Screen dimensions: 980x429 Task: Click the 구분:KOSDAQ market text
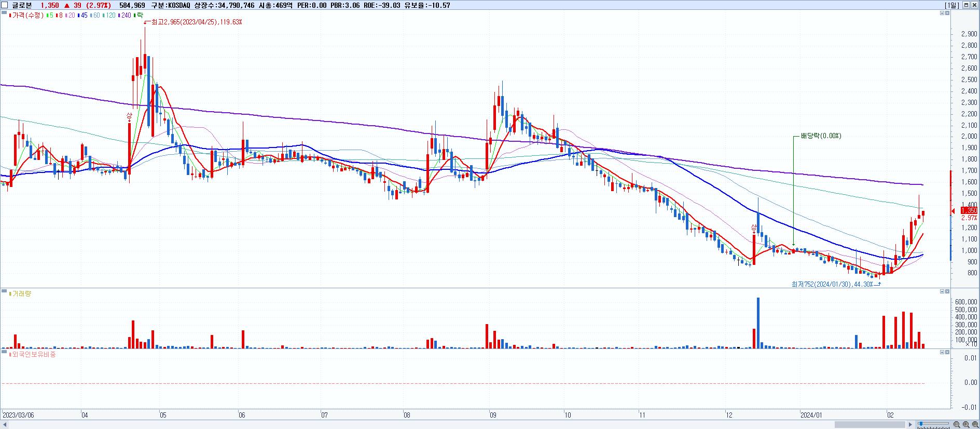coord(170,5)
